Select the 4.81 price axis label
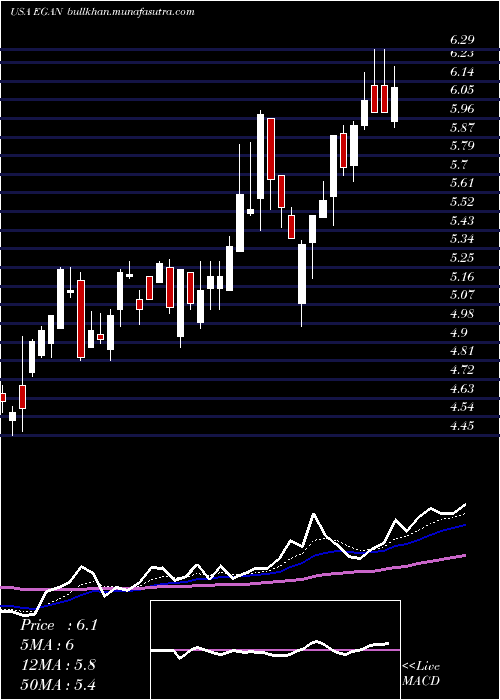Viewport: 500px width, 700px height. (462, 350)
